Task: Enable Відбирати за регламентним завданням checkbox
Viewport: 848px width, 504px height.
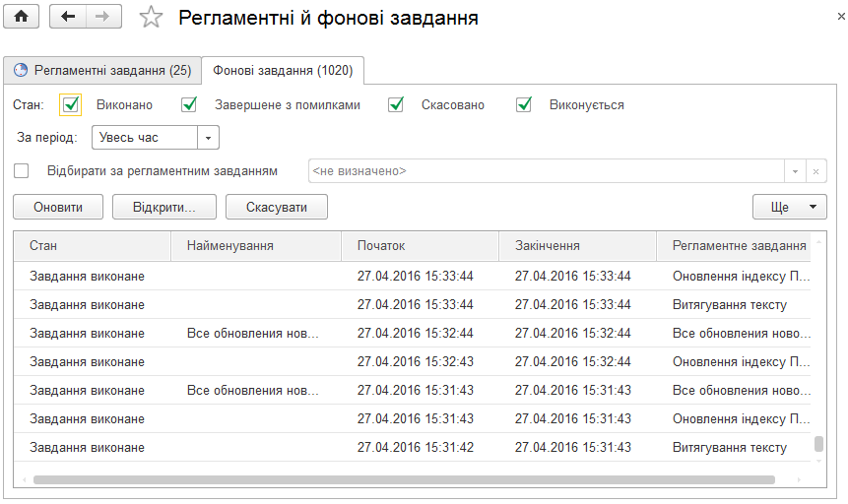Action: [21, 171]
